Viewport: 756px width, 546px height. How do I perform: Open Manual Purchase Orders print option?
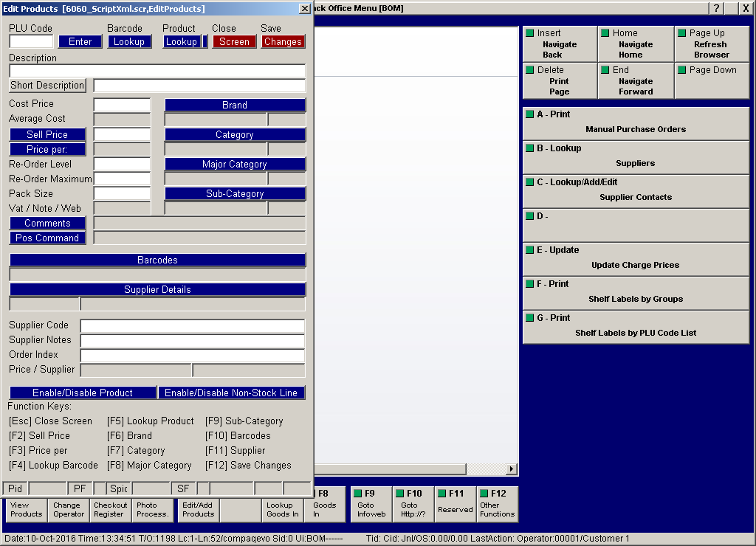[x=636, y=124]
